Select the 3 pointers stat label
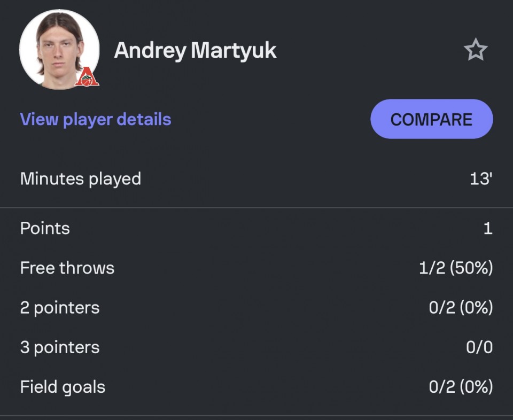 coord(59,347)
